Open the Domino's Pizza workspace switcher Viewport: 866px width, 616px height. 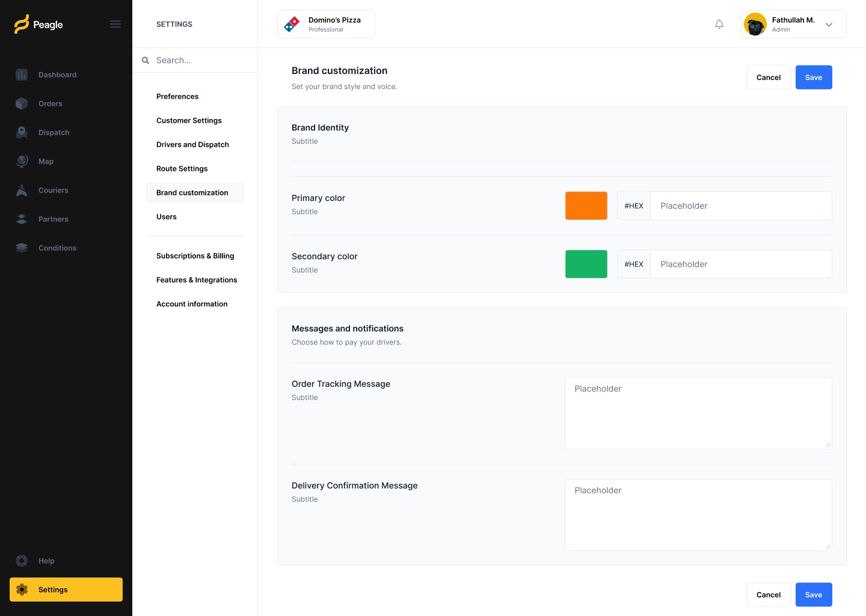coord(326,24)
